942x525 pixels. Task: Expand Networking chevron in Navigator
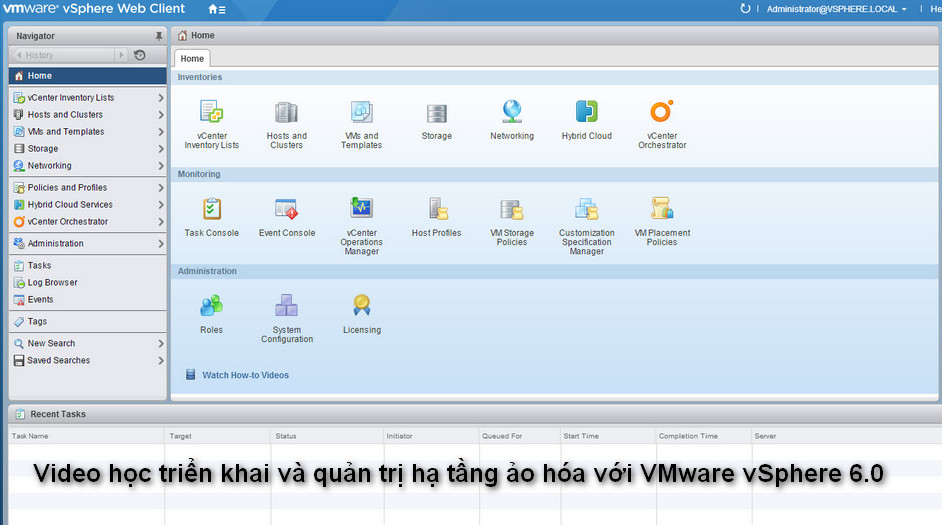(160, 166)
